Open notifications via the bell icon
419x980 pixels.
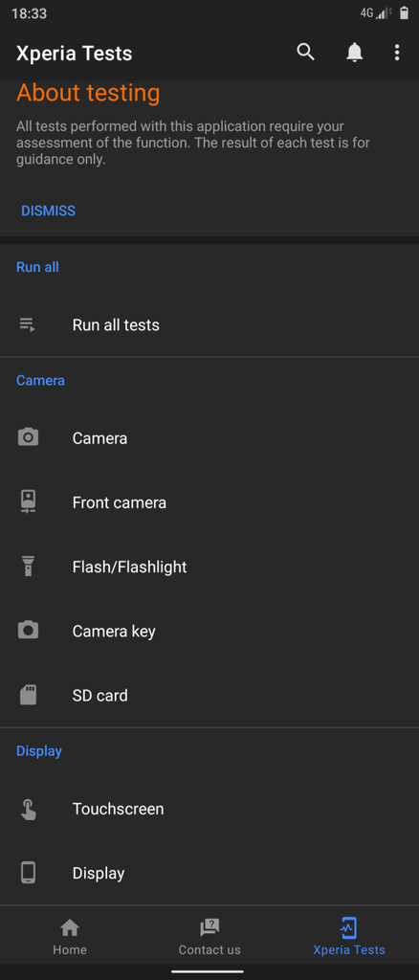point(355,53)
